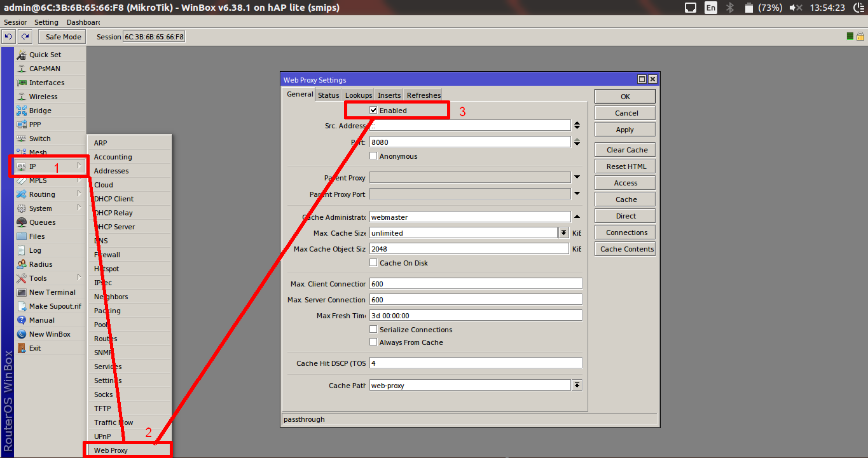The height and width of the screenshot is (458, 868).
Task: Open Switch icon in sidebar
Action: point(22,138)
